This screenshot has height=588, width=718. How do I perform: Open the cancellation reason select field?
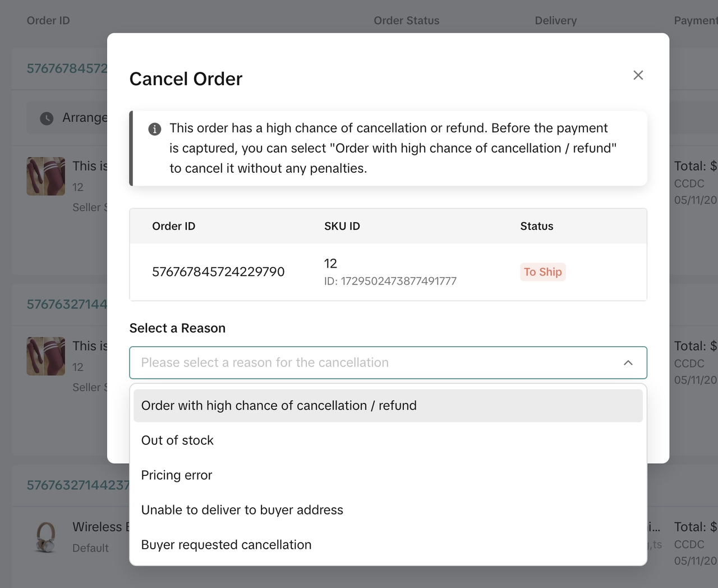click(376, 363)
